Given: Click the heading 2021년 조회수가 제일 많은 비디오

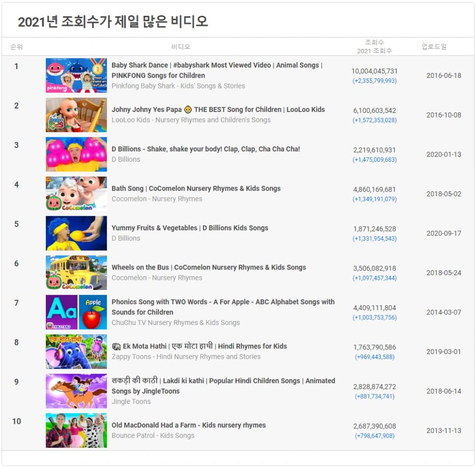Looking at the screenshot, I should point(113,21).
